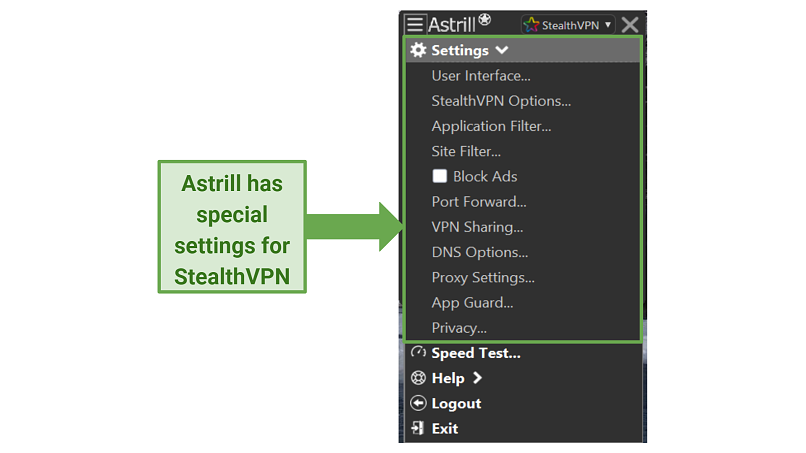Open StealthVPN Options

[501, 101]
